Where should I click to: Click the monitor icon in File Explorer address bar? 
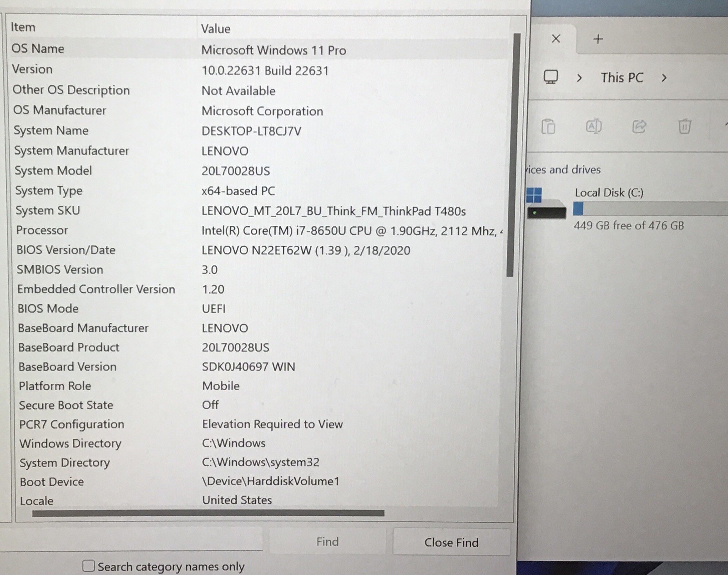[551, 77]
